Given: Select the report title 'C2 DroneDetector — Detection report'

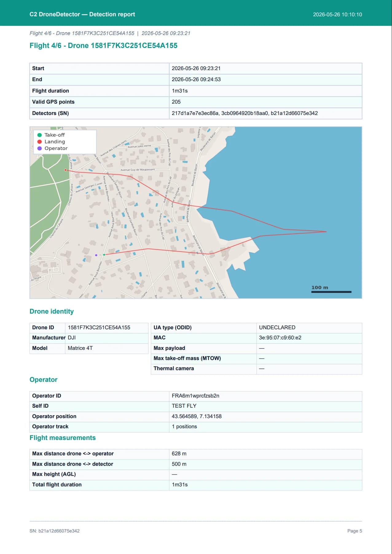Looking at the screenshot, I should pos(82,14).
